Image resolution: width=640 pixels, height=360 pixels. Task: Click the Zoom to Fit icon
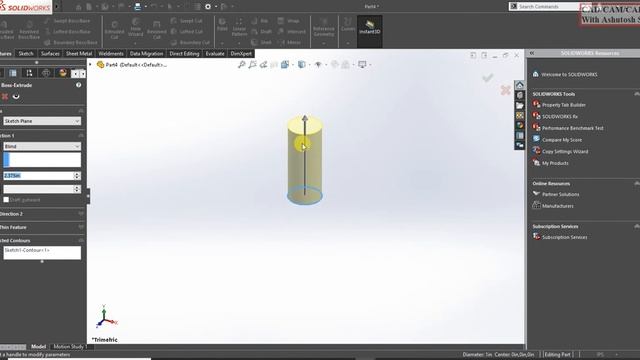pyautogui.click(x=242, y=64)
